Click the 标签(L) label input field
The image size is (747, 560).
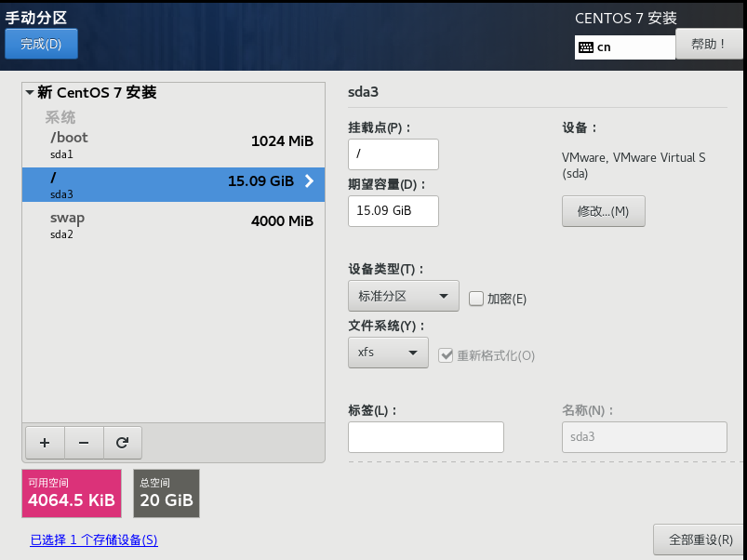[426, 437]
